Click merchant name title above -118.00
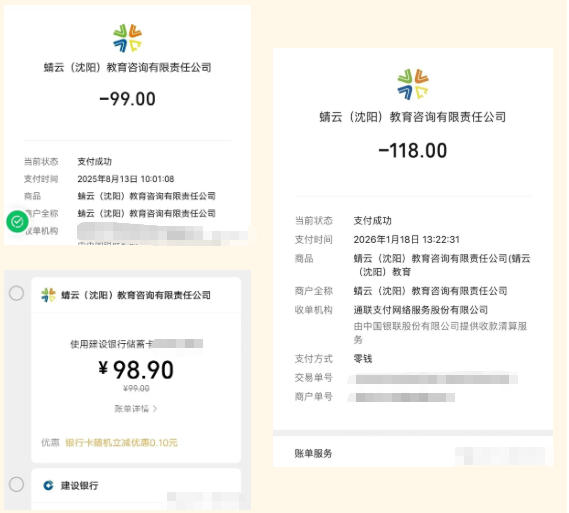This screenshot has width=569, height=513. 413,117
